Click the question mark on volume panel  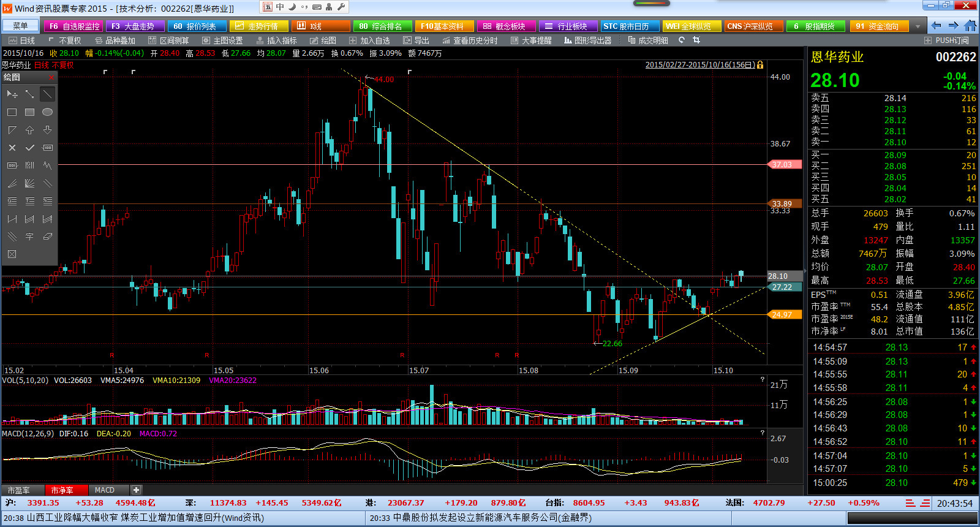763,380
